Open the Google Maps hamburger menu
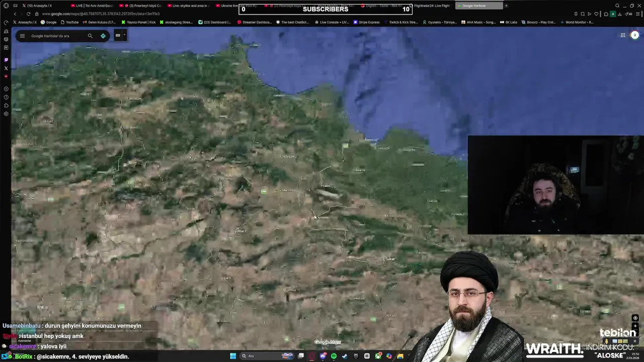The height and width of the screenshot is (362, 644). [22, 36]
